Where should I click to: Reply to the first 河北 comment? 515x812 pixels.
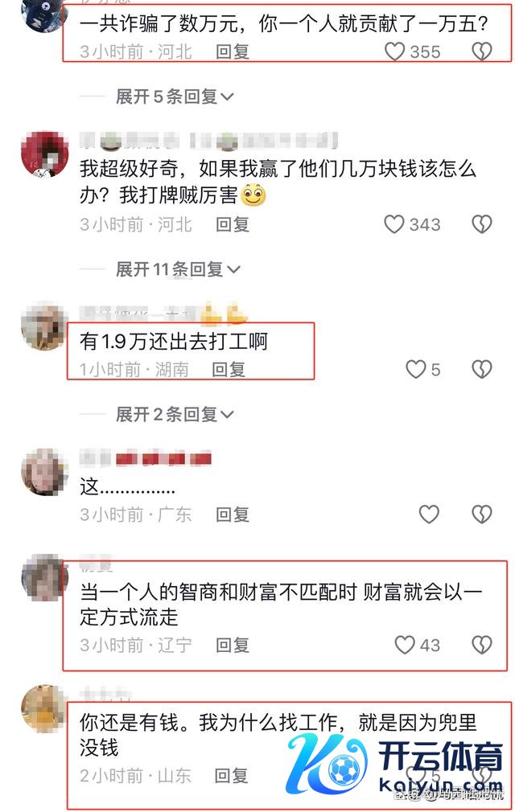pyautogui.click(x=233, y=51)
